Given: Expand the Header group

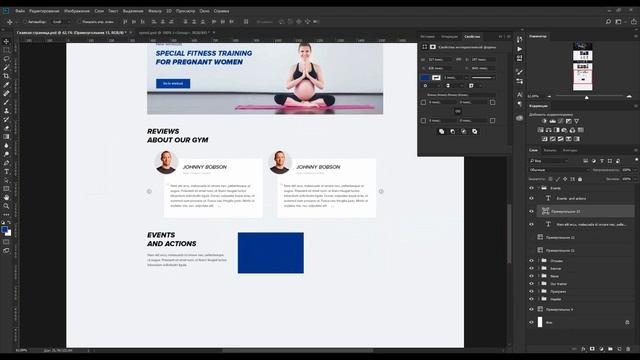Looking at the screenshot, I should pyautogui.click(x=539, y=299).
